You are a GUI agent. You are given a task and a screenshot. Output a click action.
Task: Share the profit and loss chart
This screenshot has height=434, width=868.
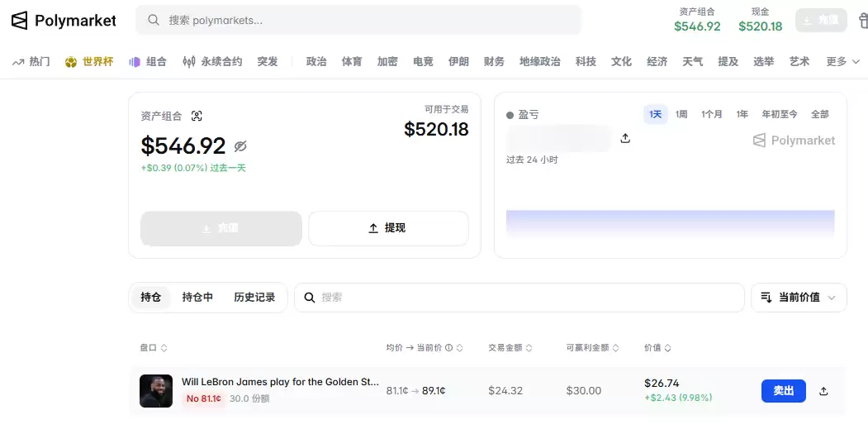[625, 138]
